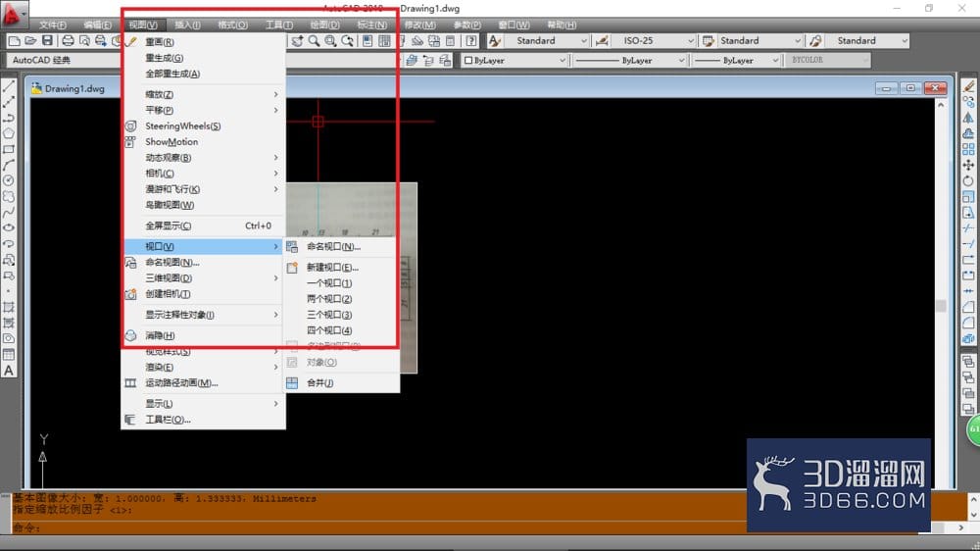Select the multiline Text tool icon
This screenshot has height=551, width=980.
point(9,371)
